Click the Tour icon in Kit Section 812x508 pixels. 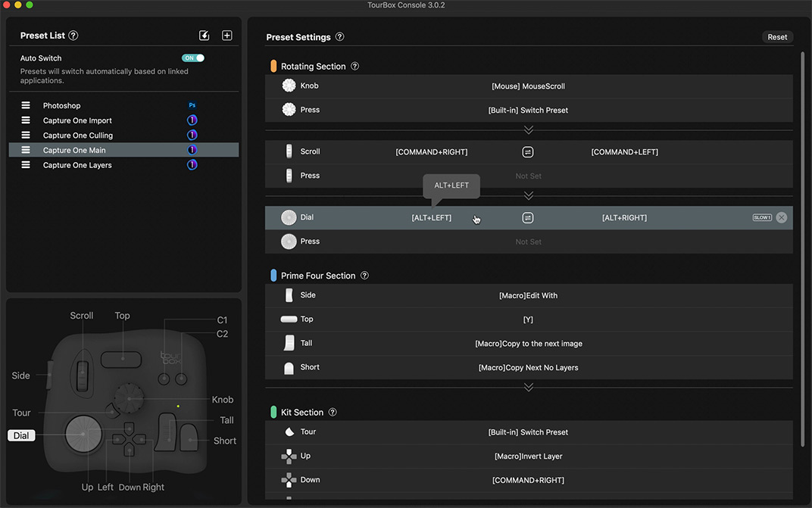tap(289, 432)
